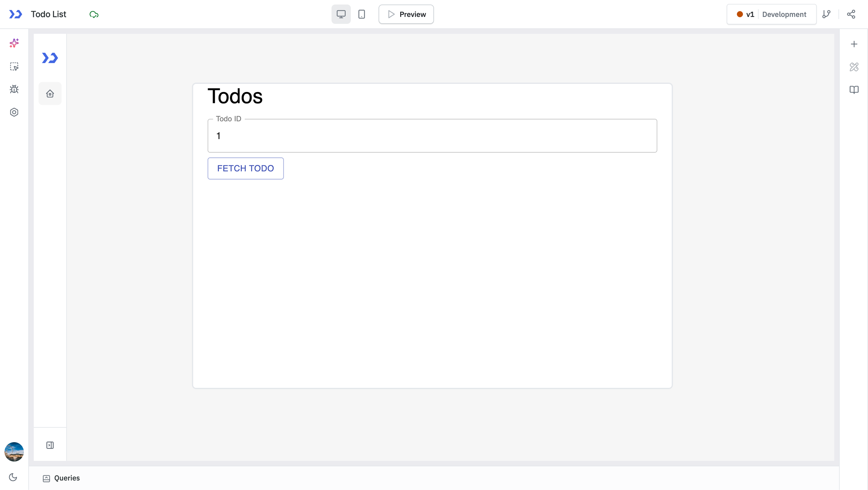Go to Home page in page list
This screenshot has height=490, width=868.
(x=50, y=93)
